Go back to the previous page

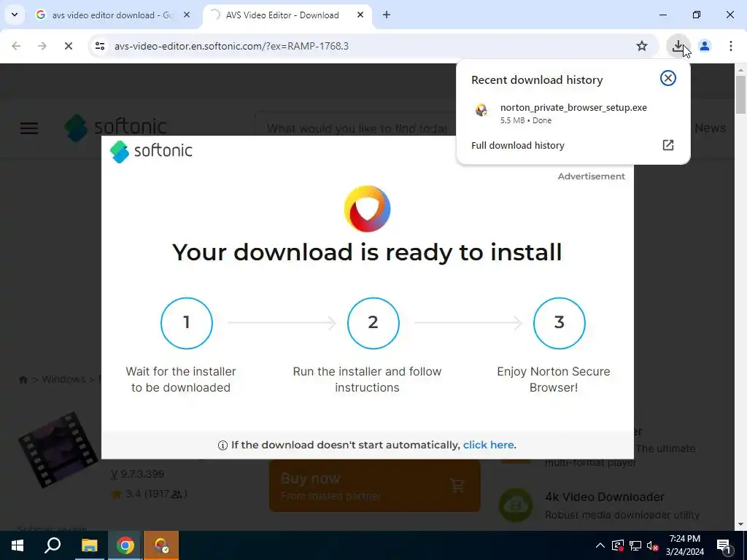[x=16, y=46]
